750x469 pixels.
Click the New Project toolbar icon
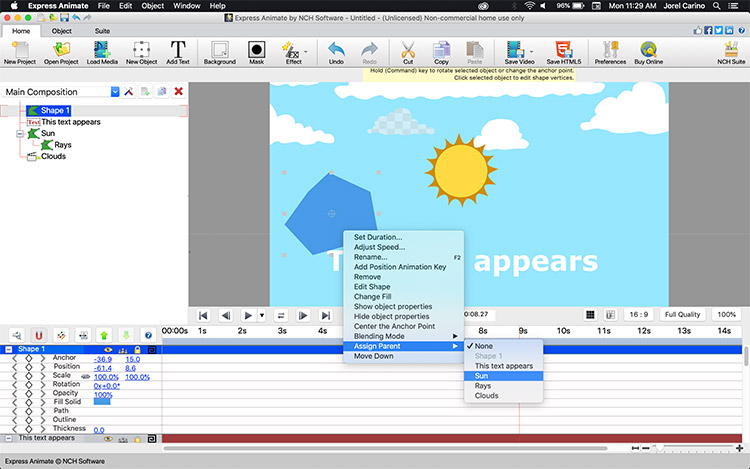tap(20, 53)
